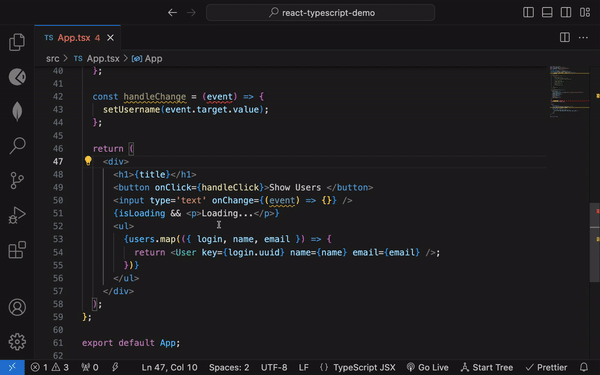Screen dimensions: 600x375
Task: Click users.map on line 53
Action: tap(152, 239)
